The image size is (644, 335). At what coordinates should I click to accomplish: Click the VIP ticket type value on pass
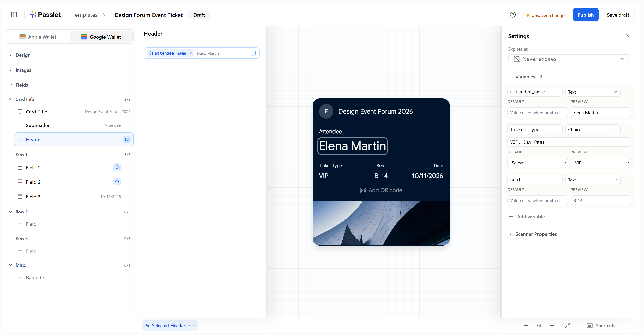coord(324,176)
